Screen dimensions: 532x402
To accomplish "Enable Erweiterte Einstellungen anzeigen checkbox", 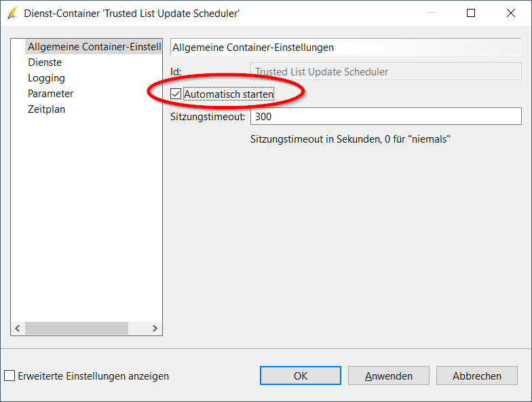I will point(9,376).
